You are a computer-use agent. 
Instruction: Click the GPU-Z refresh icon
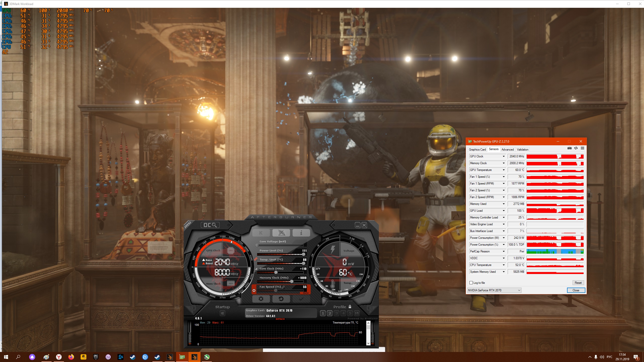576,148
